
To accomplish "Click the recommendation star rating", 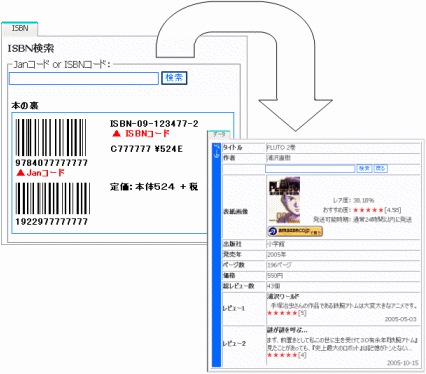I will 368,210.
